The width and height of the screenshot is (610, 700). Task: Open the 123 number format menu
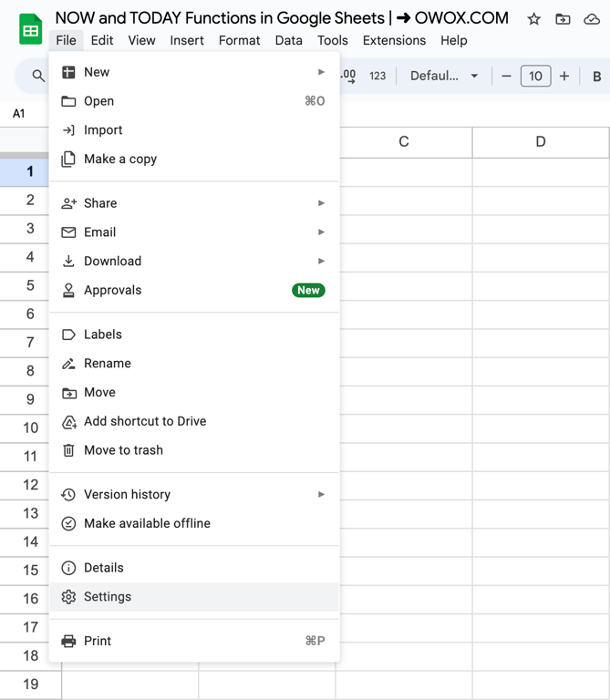point(377,76)
